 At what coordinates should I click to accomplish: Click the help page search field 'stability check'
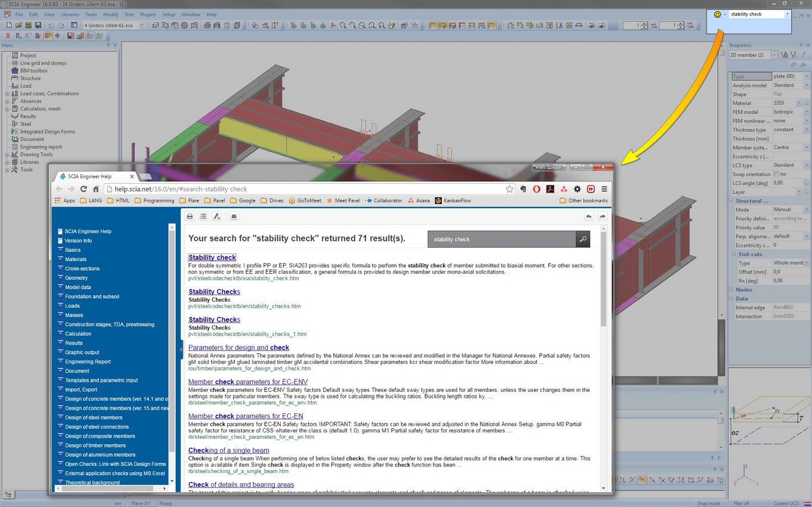tap(501, 239)
